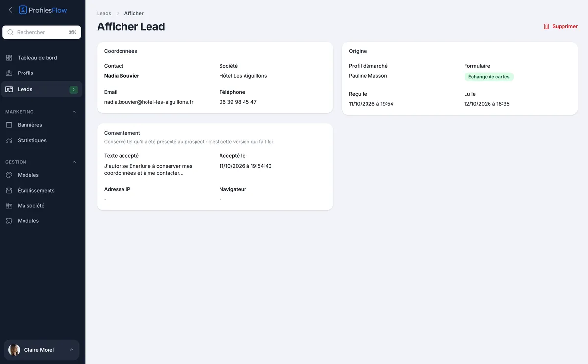Image resolution: width=588 pixels, height=364 pixels.
Task: Click the Modèles palette icon
Action: [x=9, y=175]
